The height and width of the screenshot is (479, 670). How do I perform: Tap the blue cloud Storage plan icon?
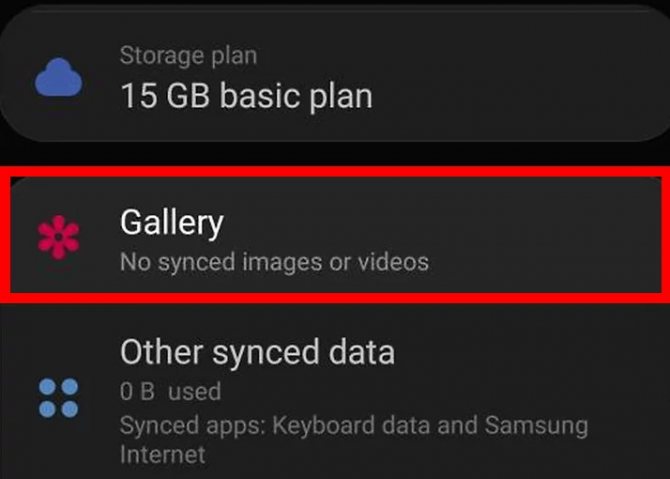[58, 77]
